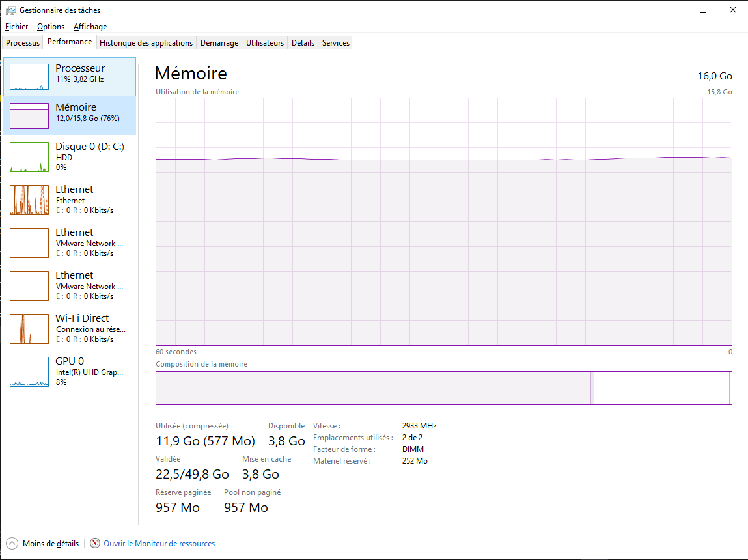Open Disque 0 (D: C:) performance graph
The width and height of the screenshot is (748, 560).
(x=29, y=157)
